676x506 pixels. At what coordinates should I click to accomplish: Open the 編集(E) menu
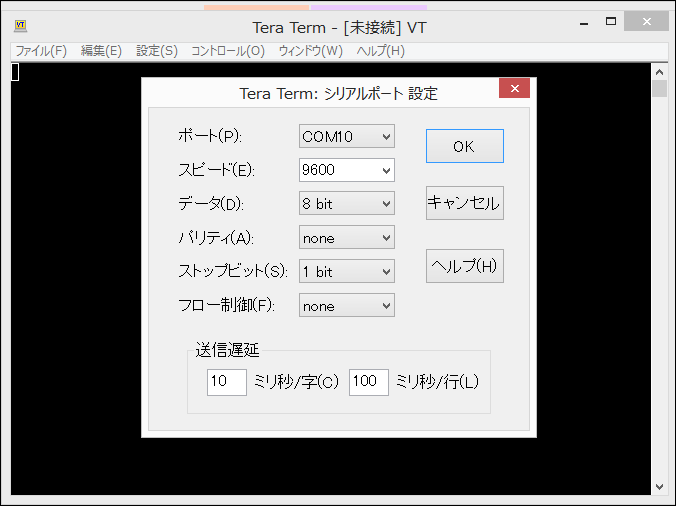tap(101, 51)
